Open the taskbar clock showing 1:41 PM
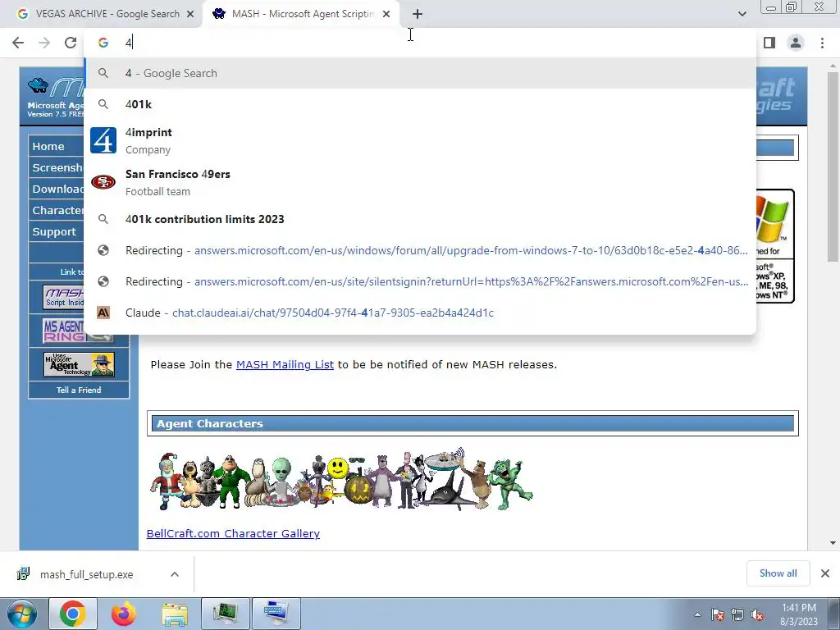This screenshot has width=840, height=630. click(x=798, y=614)
